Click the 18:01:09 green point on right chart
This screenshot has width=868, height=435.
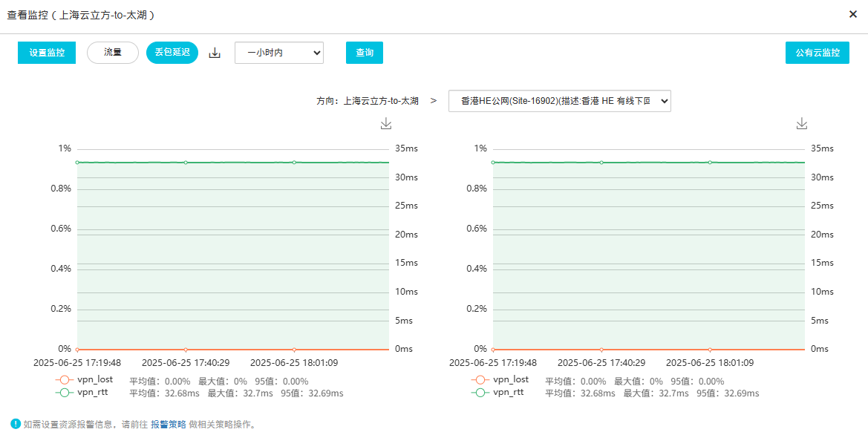tap(710, 163)
